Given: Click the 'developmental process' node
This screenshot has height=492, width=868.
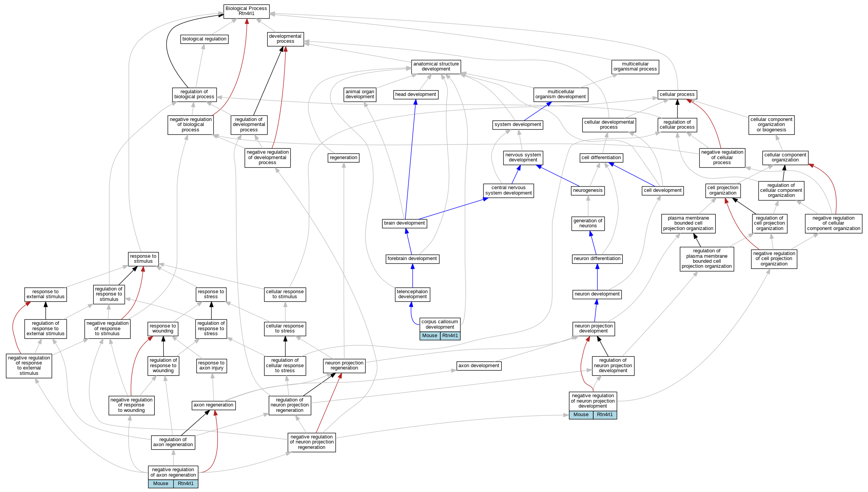Looking at the screenshot, I should [x=285, y=39].
